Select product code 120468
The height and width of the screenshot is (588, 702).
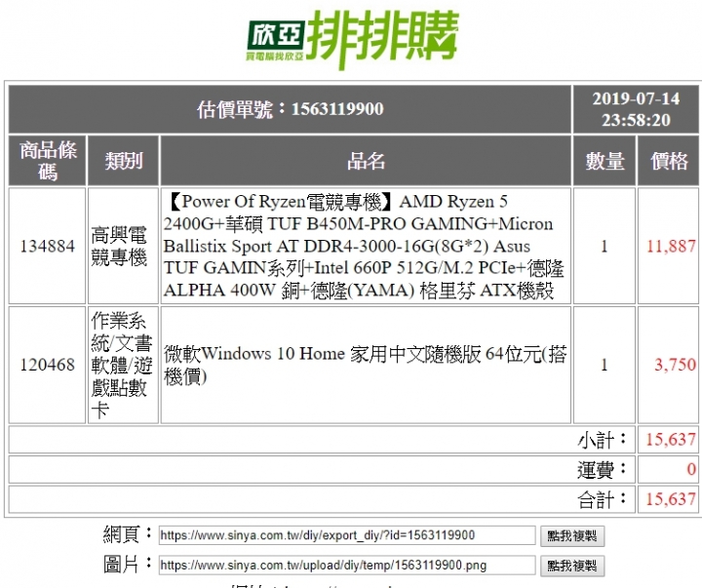pyautogui.click(x=48, y=365)
